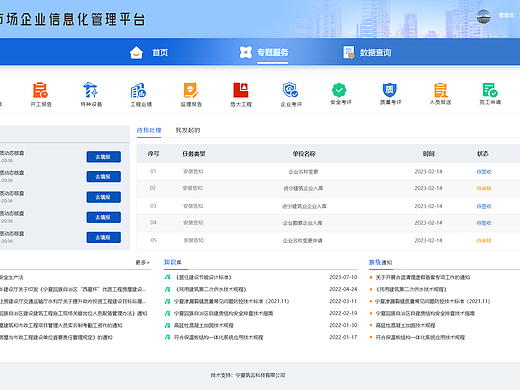
Task: Go to the 首页 navigation tab
Action: (160, 53)
